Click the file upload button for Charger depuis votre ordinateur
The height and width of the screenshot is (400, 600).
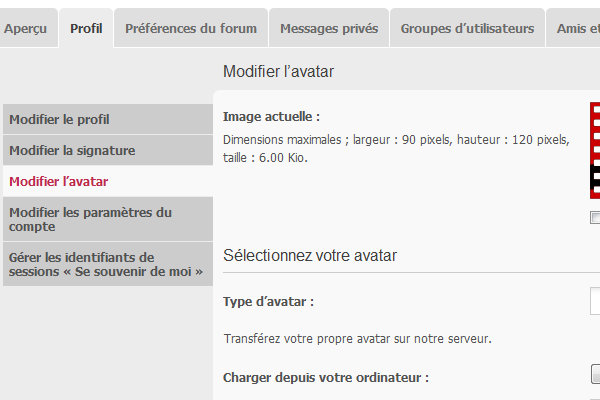click(595, 375)
